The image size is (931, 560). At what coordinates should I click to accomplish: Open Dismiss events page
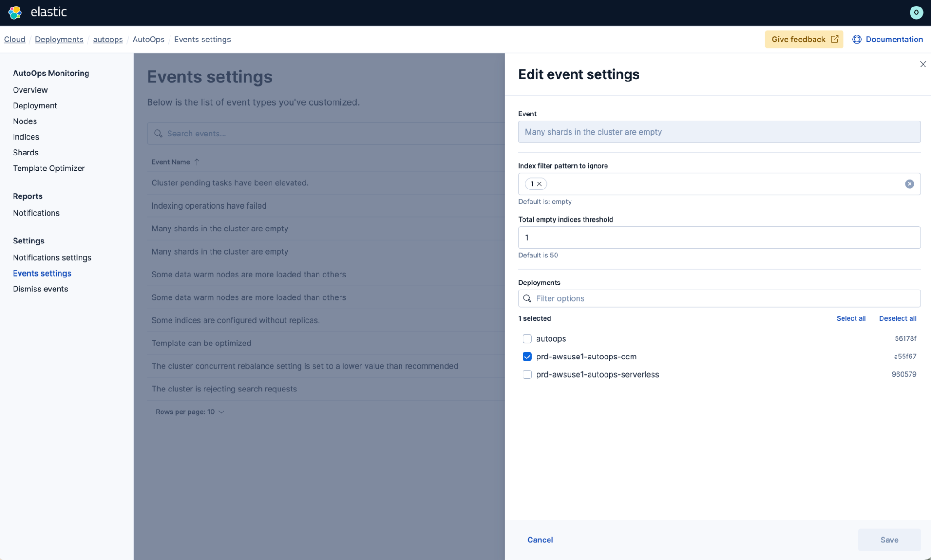pos(41,289)
